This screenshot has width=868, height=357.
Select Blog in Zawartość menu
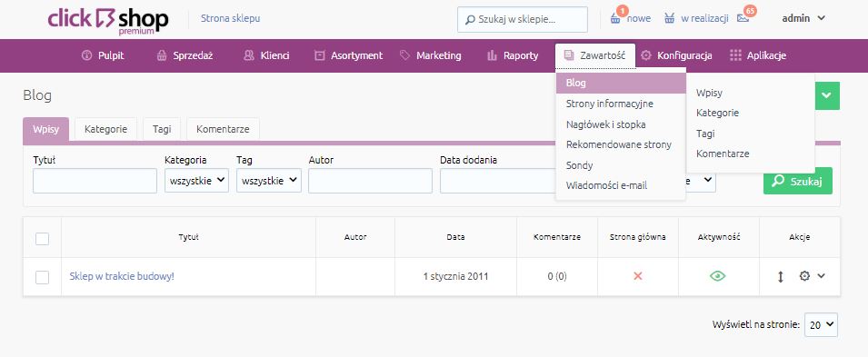click(621, 83)
